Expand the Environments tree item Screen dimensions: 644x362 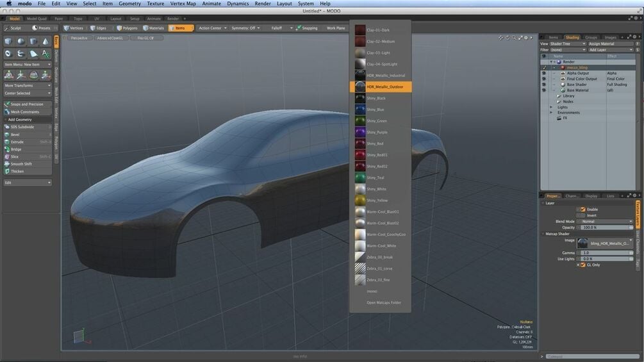click(551, 113)
